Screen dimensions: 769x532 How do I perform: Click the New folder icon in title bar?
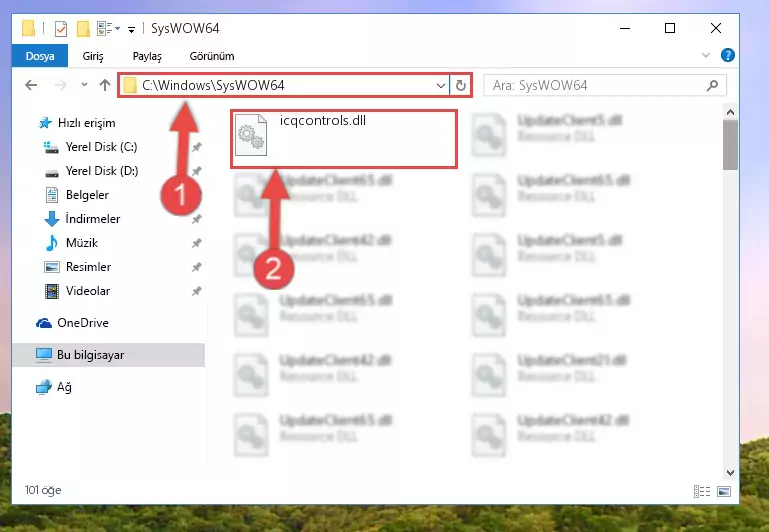(83, 29)
